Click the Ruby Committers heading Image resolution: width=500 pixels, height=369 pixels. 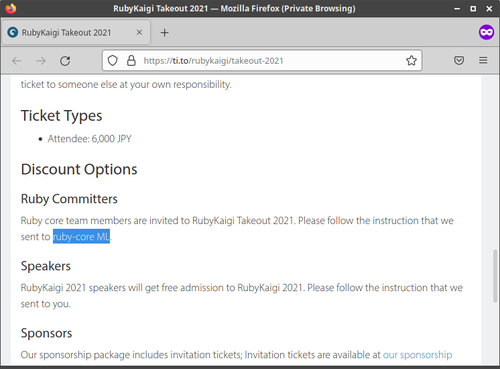[x=69, y=199]
